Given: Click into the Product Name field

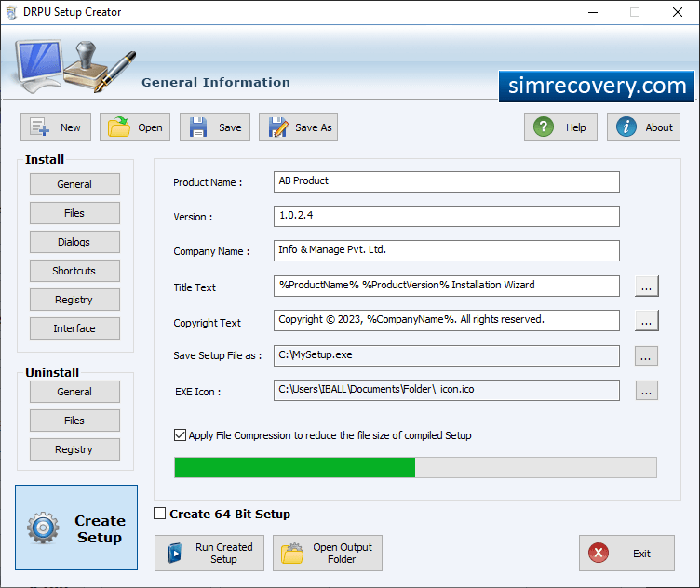Looking at the screenshot, I should [x=447, y=182].
